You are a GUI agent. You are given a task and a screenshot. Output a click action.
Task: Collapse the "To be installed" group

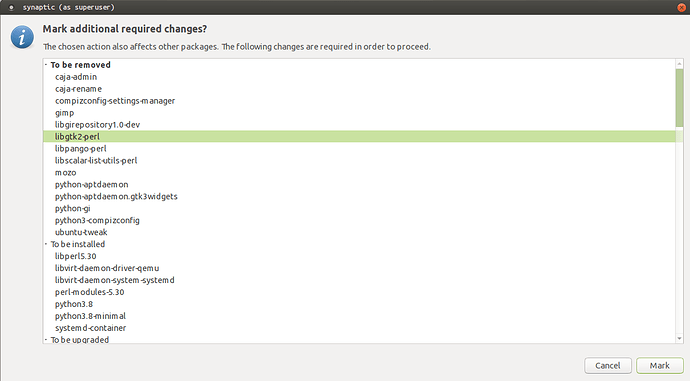click(x=46, y=244)
